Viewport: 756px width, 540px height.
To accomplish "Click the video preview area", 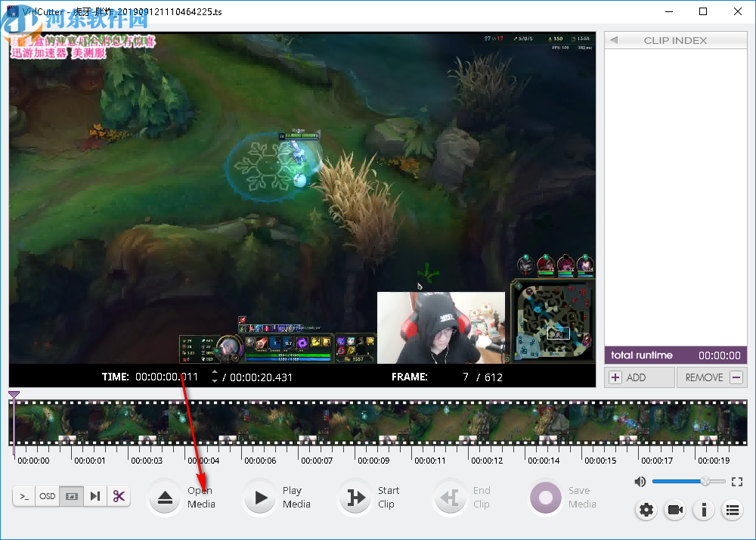I will (x=302, y=197).
